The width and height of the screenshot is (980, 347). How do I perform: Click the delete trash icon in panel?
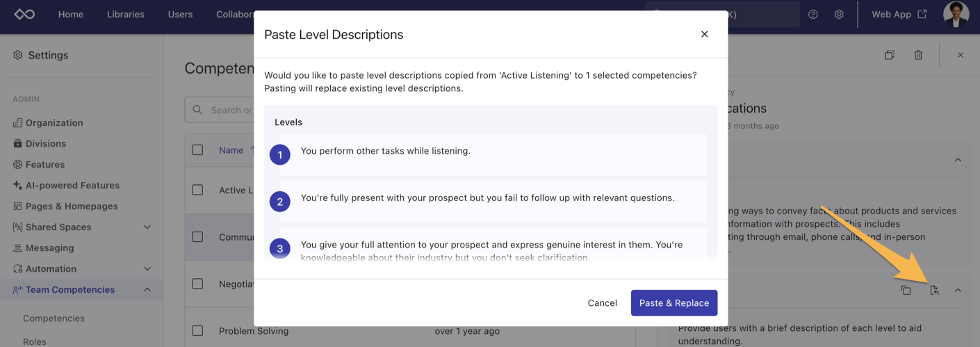918,55
